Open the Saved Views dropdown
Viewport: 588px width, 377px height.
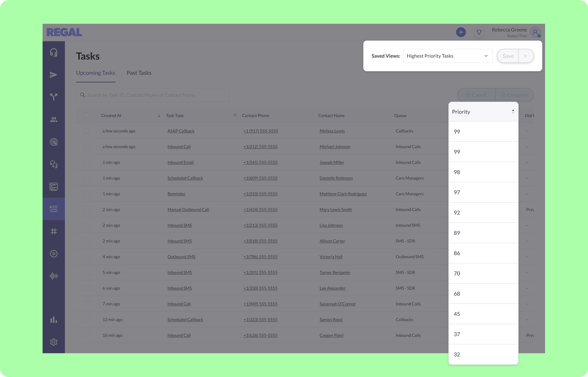pos(448,56)
